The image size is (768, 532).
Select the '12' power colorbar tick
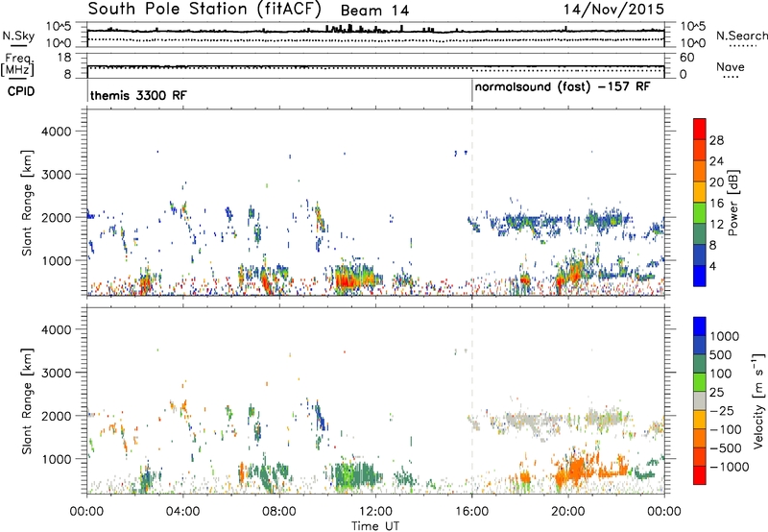pyautogui.click(x=716, y=225)
